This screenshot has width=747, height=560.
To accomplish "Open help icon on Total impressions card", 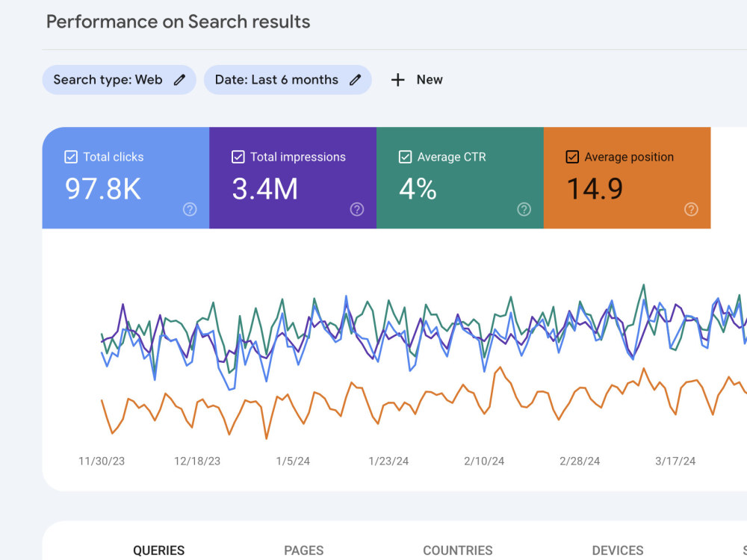I will (x=357, y=210).
